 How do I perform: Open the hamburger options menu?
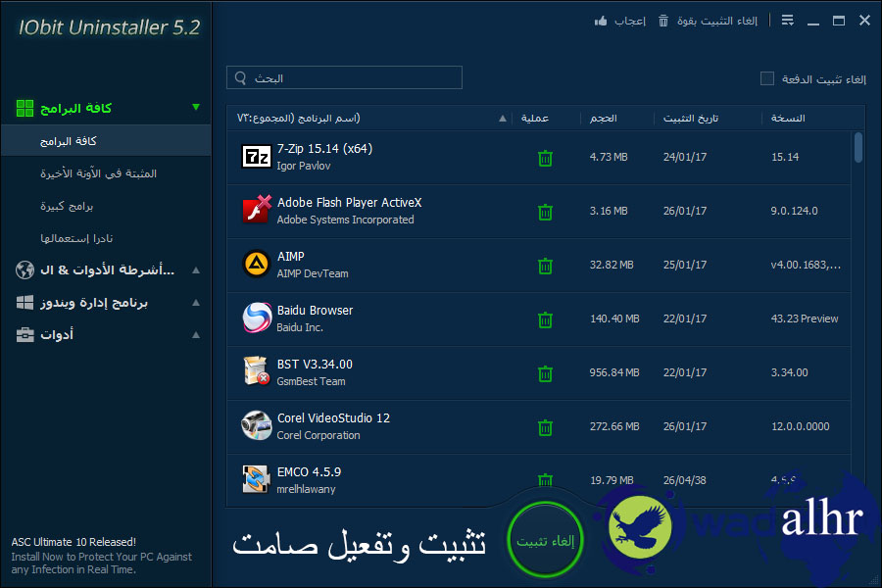point(788,21)
